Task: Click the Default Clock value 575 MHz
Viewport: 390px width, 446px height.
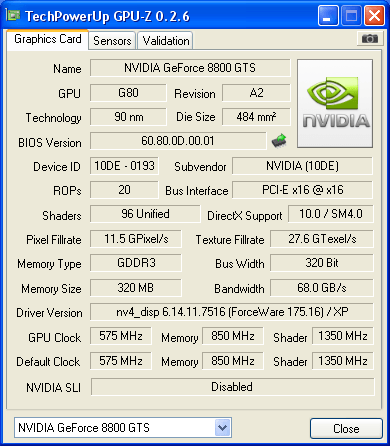Action: click(121, 361)
